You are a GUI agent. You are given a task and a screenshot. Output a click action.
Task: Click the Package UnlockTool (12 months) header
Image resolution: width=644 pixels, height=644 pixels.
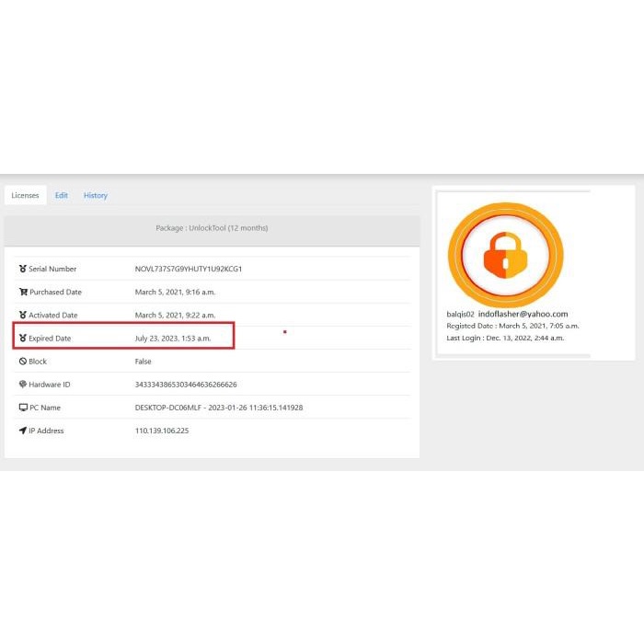(x=212, y=228)
